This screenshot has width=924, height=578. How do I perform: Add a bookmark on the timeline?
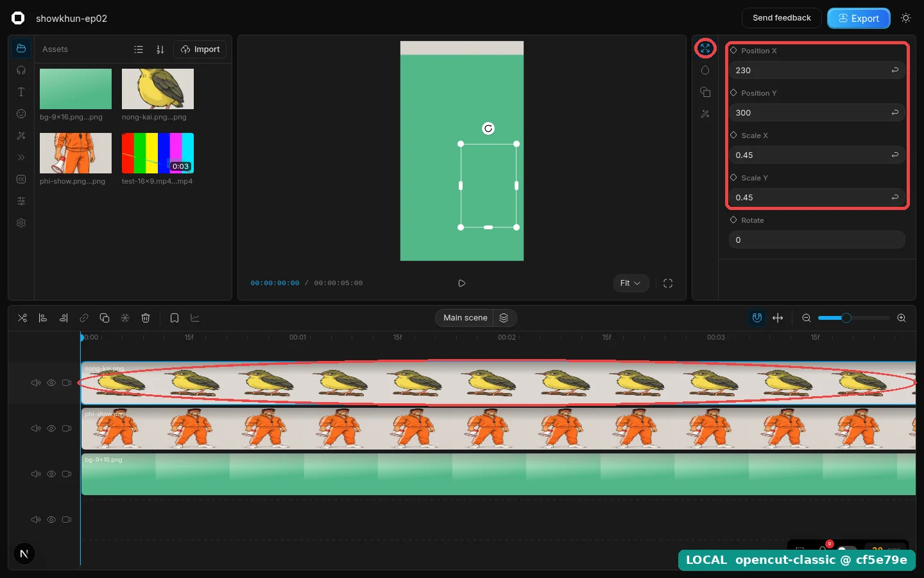(175, 318)
